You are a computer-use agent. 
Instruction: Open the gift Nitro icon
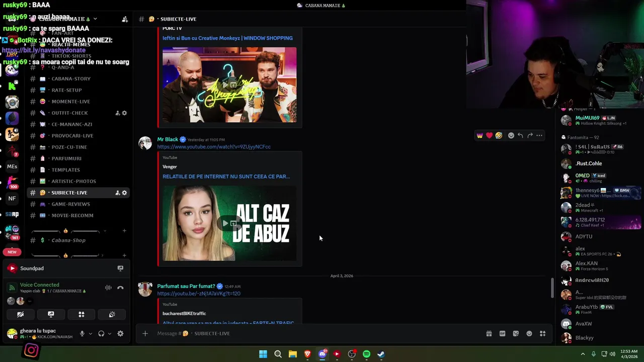[x=489, y=333]
